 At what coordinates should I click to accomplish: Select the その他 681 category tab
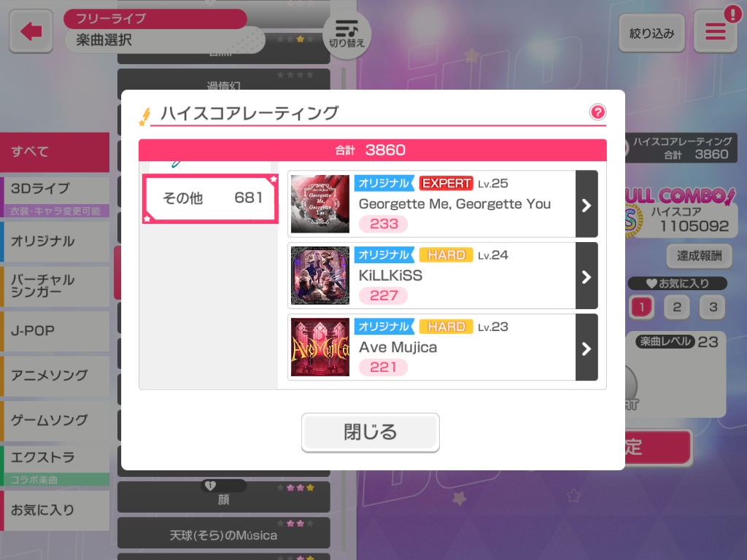[210, 198]
